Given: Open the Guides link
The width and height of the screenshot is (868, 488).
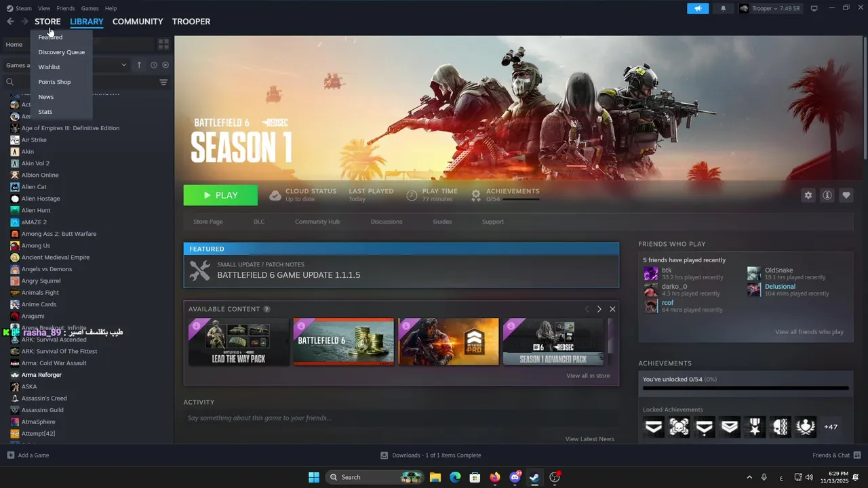Looking at the screenshot, I should (442, 222).
